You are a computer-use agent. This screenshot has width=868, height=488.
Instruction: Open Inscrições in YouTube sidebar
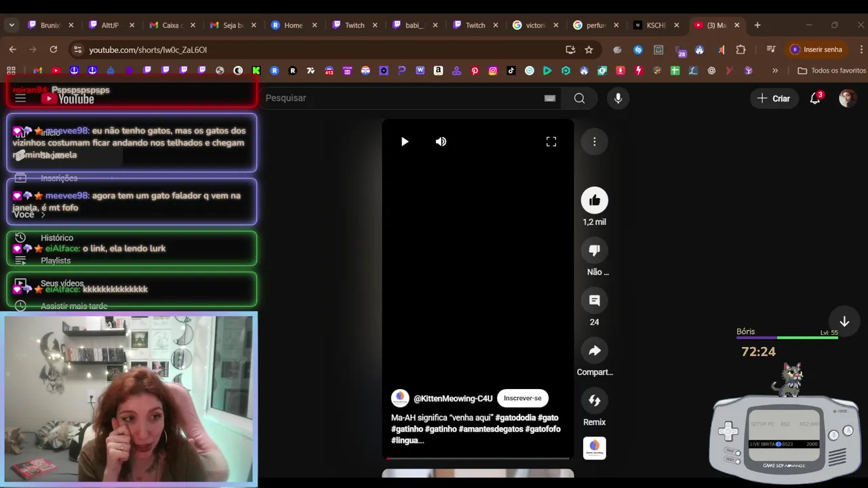[x=59, y=178]
